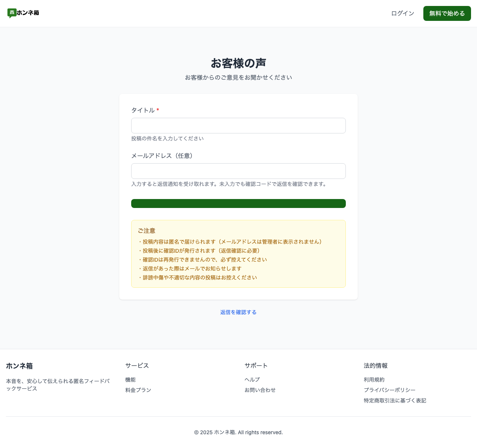Image resolution: width=477 pixels, height=448 pixels.
Task: Open the プライバシーポリシー link
Action: pos(389,390)
